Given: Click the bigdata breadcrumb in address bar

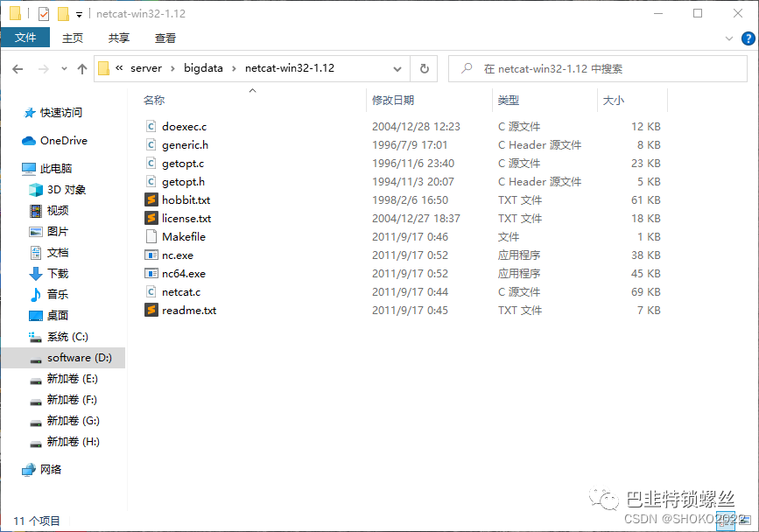Looking at the screenshot, I should (203, 68).
